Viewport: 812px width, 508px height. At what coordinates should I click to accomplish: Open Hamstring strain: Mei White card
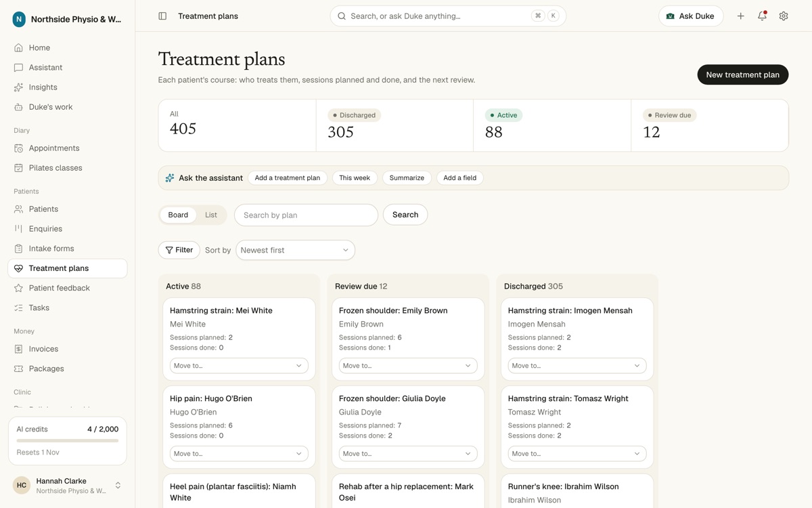click(239, 339)
